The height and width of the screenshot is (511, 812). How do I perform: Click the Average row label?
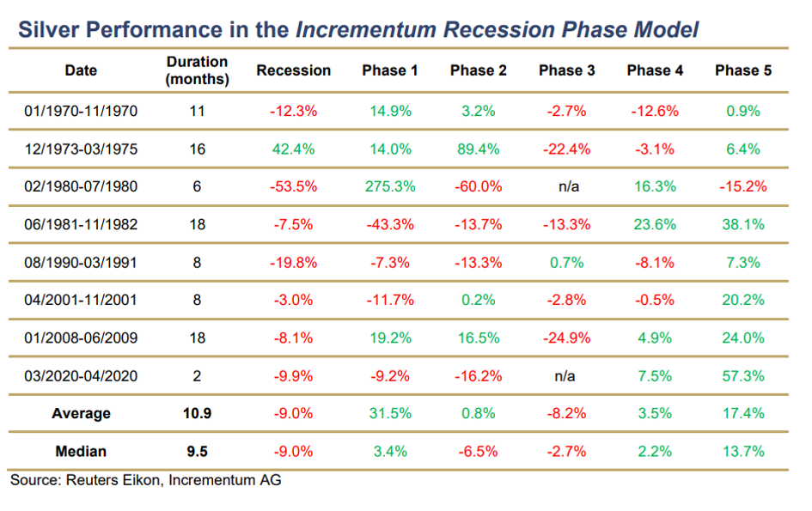pyautogui.click(x=81, y=413)
